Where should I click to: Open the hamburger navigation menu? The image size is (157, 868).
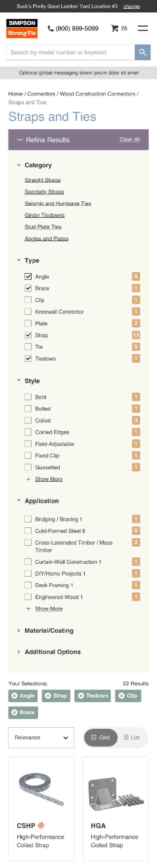pyautogui.click(x=143, y=28)
